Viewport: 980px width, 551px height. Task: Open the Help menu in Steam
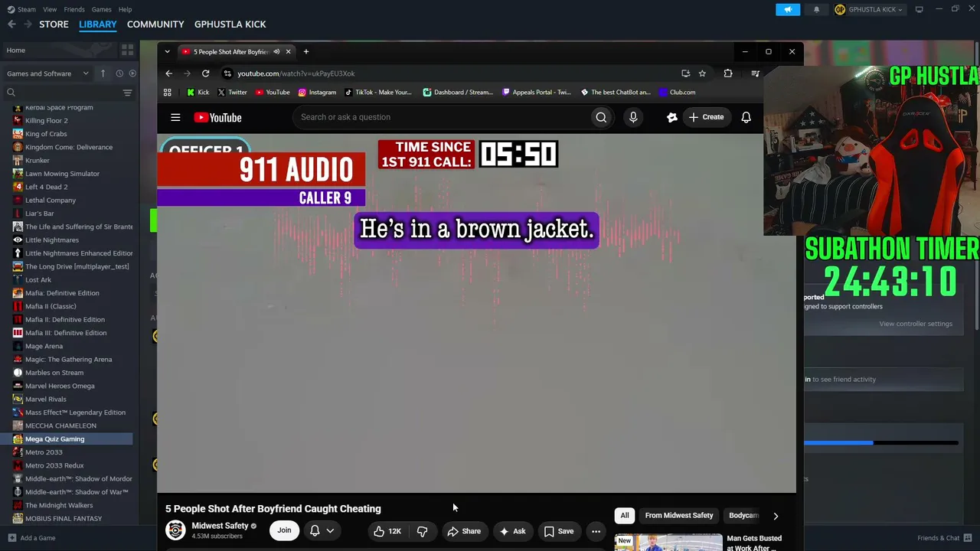[x=126, y=9]
